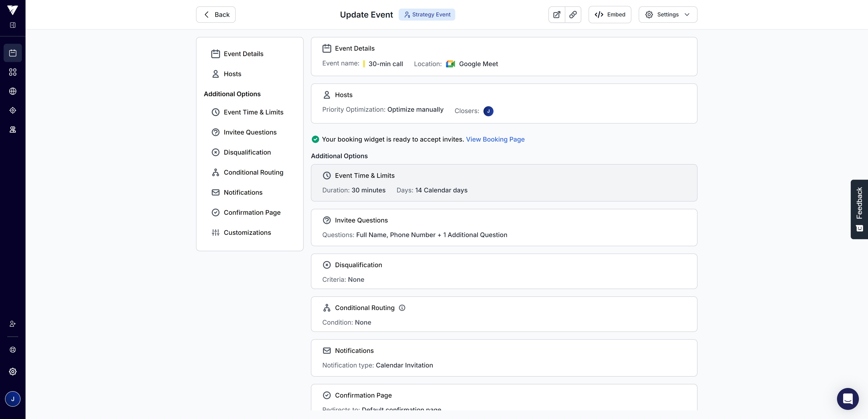Click the add-user icon in sidebar
This screenshot has height=419, width=868.
pos(13,324)
